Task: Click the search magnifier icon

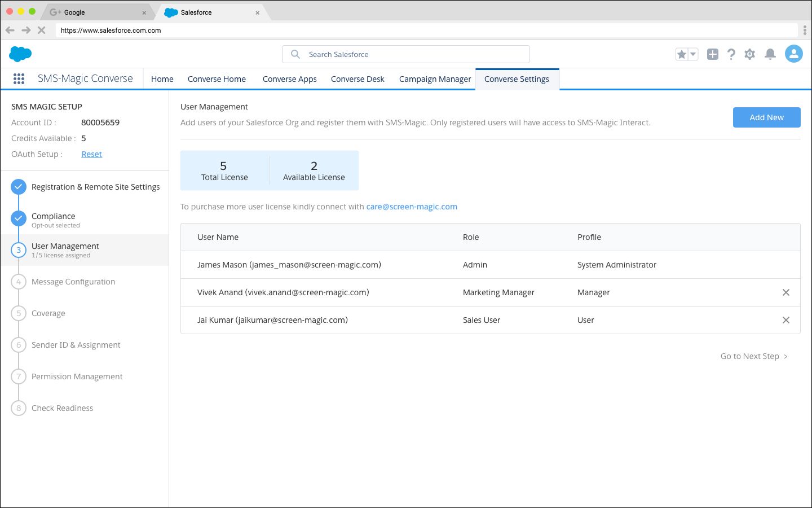Action: tap(295, 54)
